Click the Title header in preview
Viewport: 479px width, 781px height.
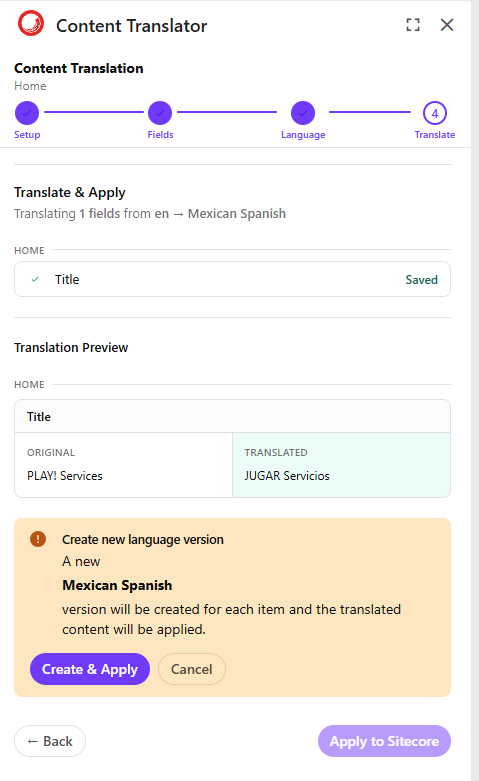pyautogui.click(x=39, y=417)
